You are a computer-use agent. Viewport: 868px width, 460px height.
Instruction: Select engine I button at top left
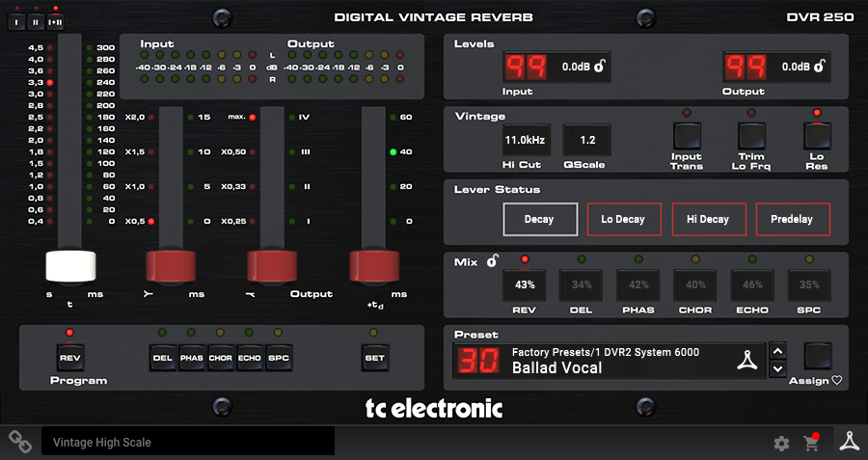tap(16, 22)
